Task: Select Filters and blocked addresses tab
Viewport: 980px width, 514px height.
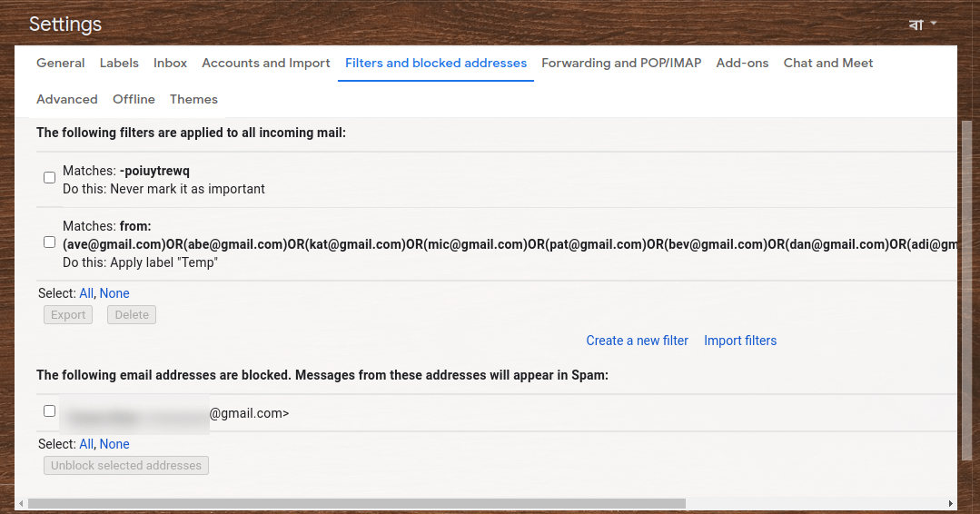Action: pos(436,63)
